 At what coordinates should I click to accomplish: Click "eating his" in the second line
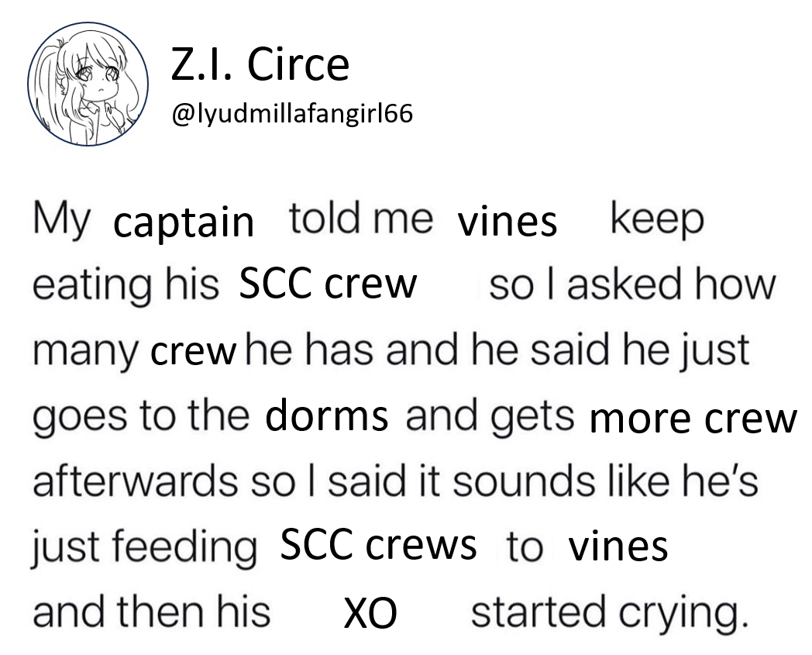click(126, 285)
